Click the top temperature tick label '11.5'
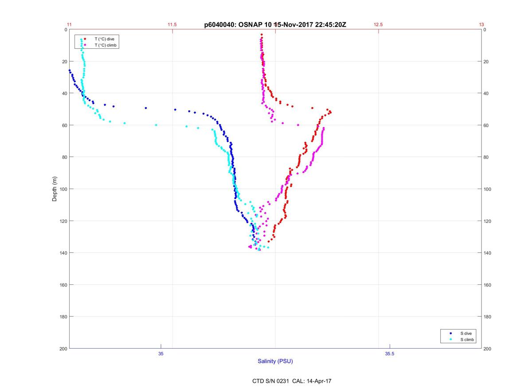The height and width of the screenshot is (392, 532). (x=172, y=25)
